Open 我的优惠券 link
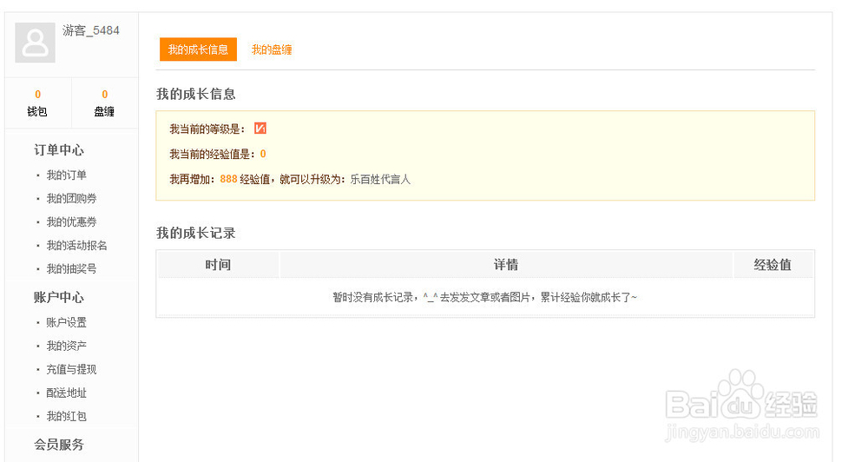868x462 pixels. point(71,221)
